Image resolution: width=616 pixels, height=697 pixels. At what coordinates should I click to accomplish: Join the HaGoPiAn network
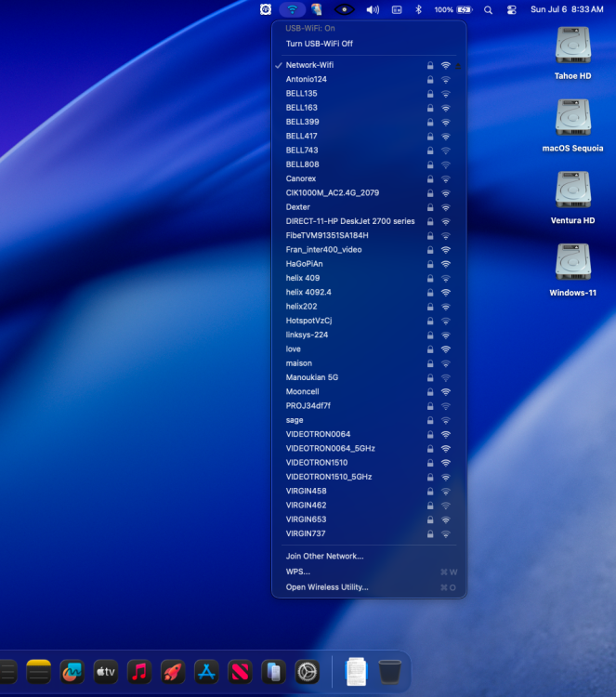369,264
